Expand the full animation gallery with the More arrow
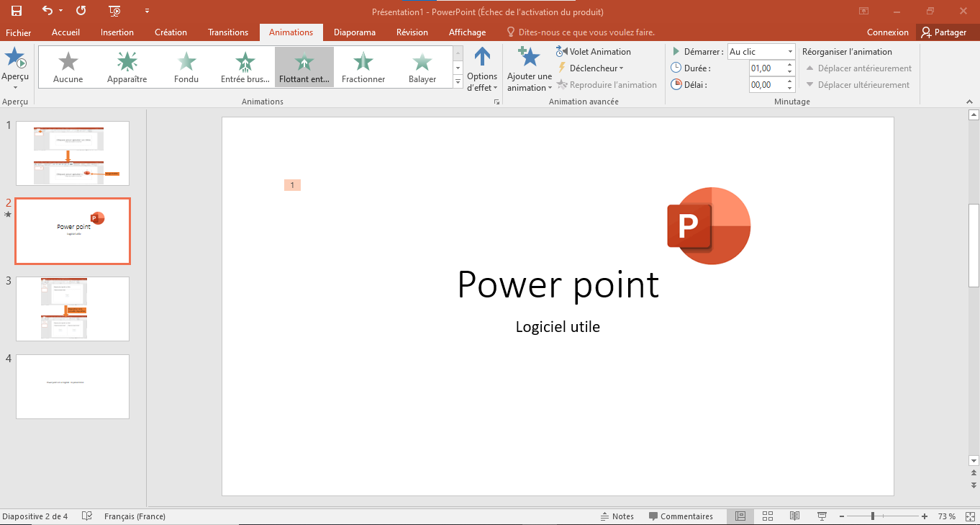The width and height of the screenshot is (980, 525). (x=458, y=81)
